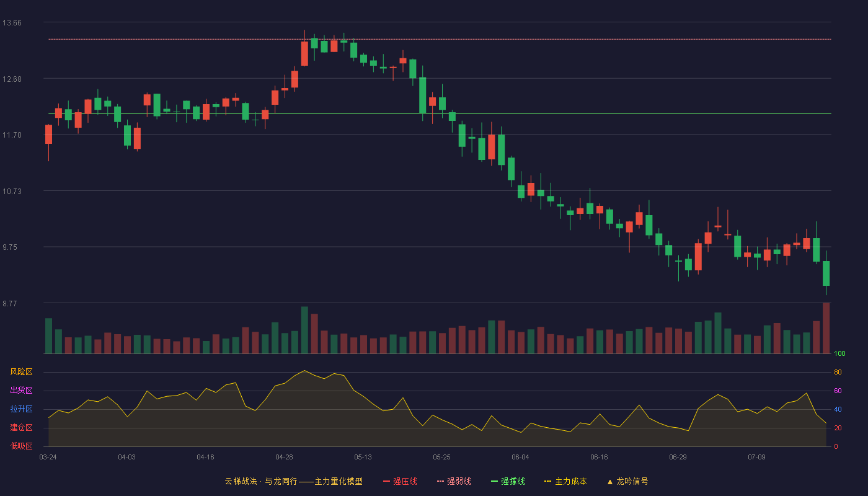Toggle the 强压线 legend entry
The width and height of the screenshot is (868, 496).
(400, 481)
